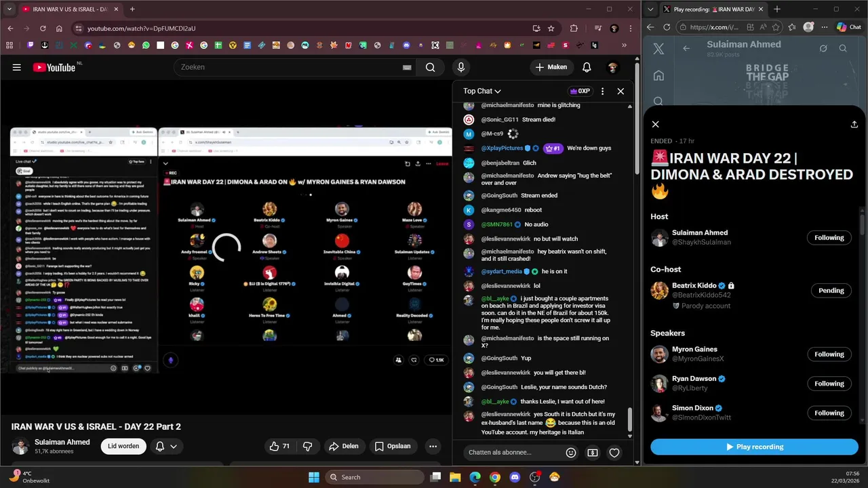The width and height of the screenshot is (868, 488).
Task: Open the Windows Start button
Action: tap(314, 477)
